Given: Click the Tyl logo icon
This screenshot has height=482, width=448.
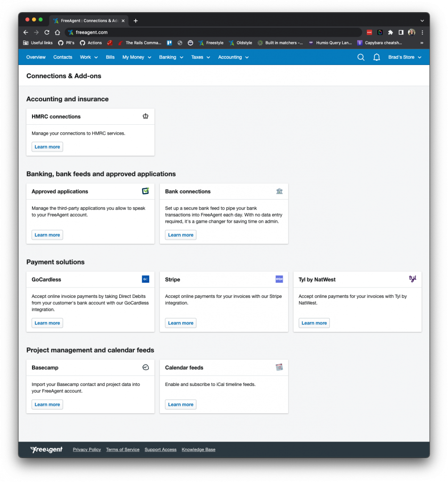Looking at the screenshot, I should 412,279.
